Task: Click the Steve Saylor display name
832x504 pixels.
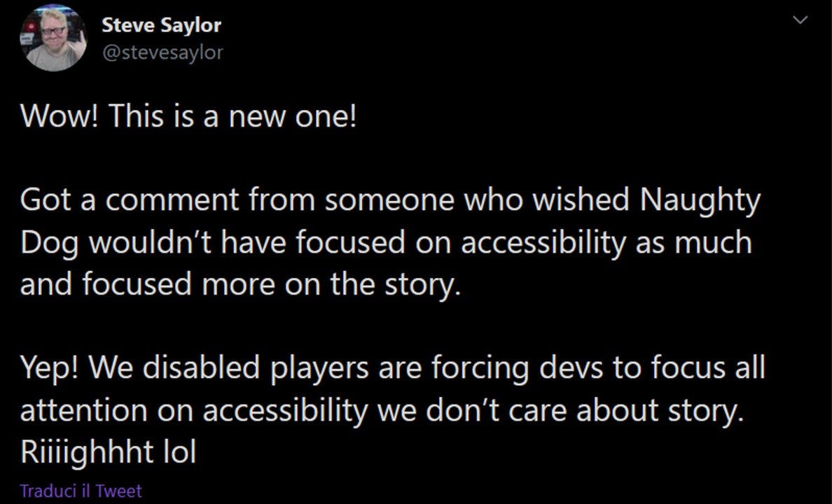Action: coord(161,25)
